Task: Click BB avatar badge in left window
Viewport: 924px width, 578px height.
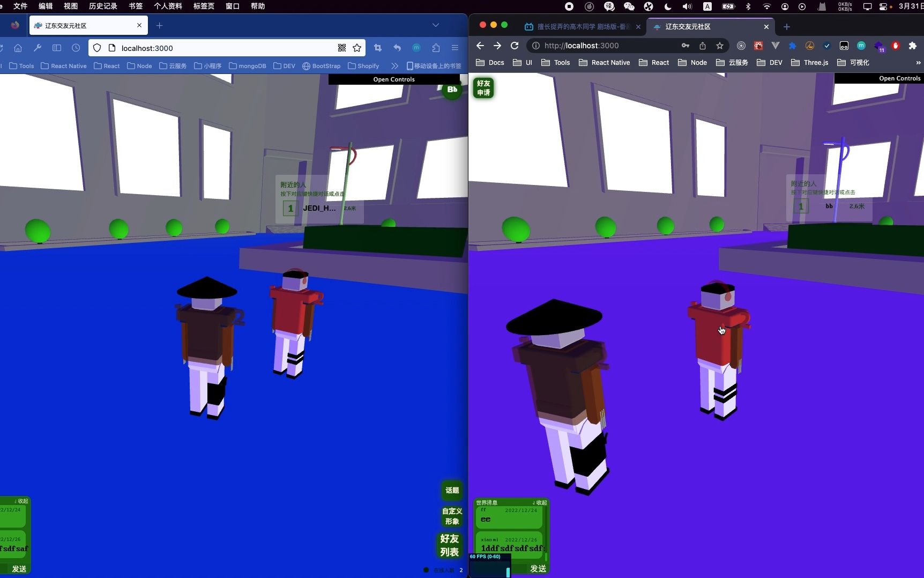Action: (x=452, y=90)
